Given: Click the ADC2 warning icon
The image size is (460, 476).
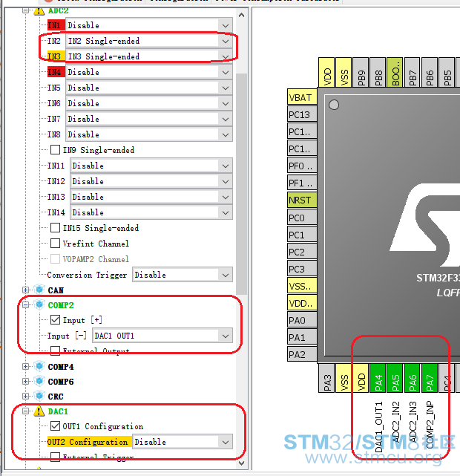Looking at the screenshot, I should coord(39,11).
